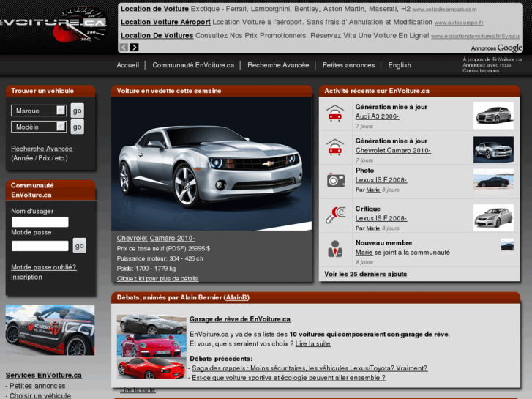
Task: Click Choisir un véhicule service link
Action: [40, 395]
